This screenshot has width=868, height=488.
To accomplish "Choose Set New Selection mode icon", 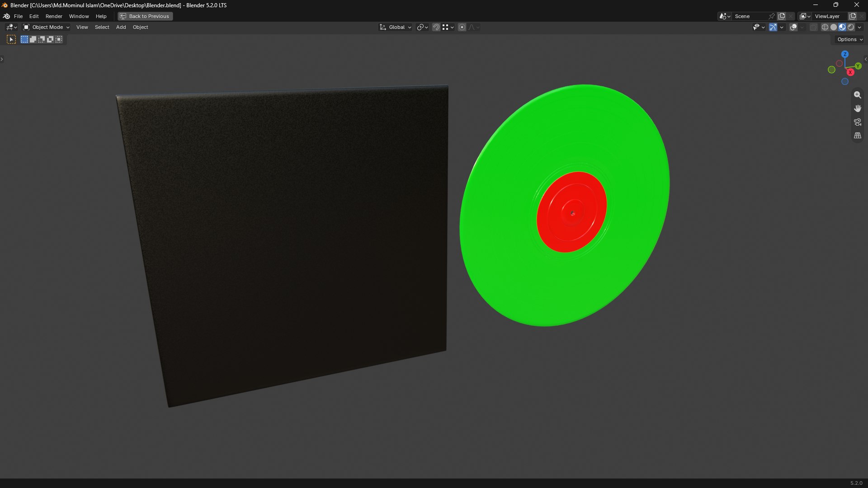I will tap(24, 40).
